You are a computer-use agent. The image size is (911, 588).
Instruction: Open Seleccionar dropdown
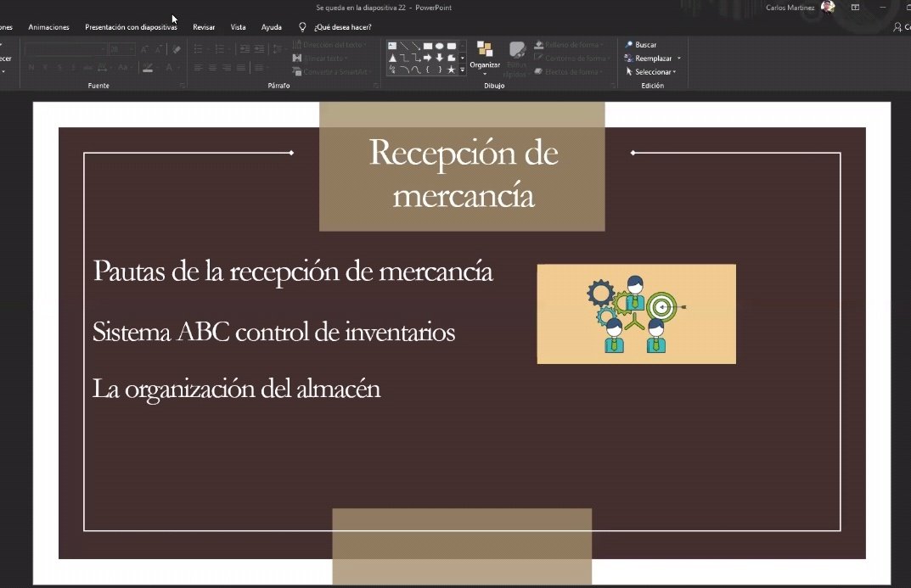pyautogui.click(x=650, y=72)
